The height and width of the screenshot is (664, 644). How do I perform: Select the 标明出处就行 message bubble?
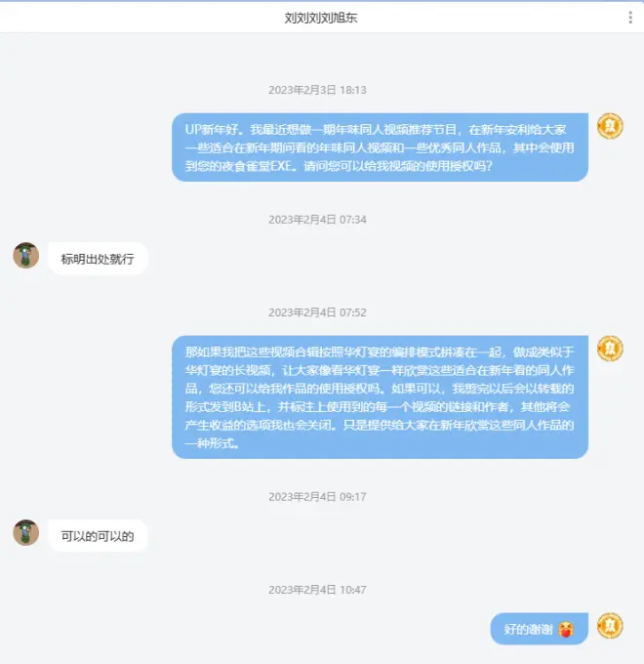click(x=98, y=259)
